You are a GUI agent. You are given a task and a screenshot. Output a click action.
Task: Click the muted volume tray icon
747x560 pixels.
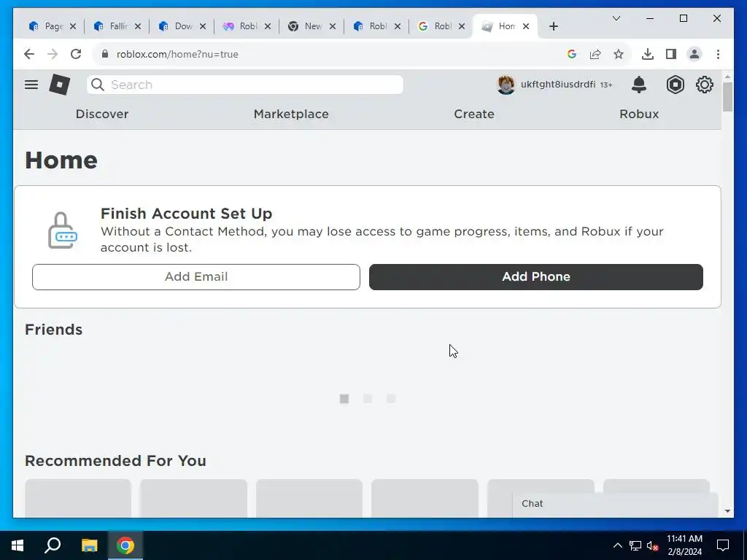point(652,545)
